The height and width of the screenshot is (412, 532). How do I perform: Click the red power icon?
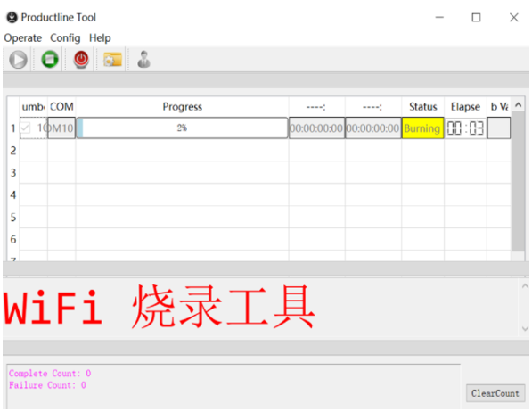(x=81, y=60)
